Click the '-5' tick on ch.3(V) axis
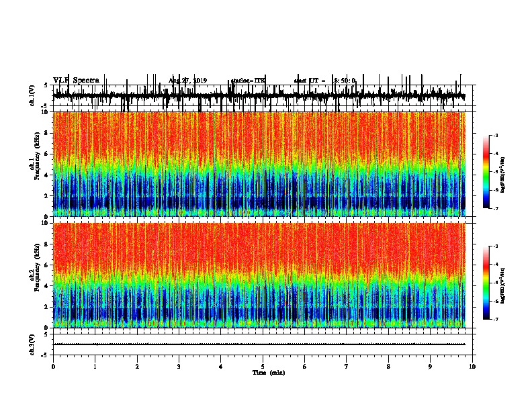The height and width of the screenshot is (411, 532). click(x=46, y=355)
